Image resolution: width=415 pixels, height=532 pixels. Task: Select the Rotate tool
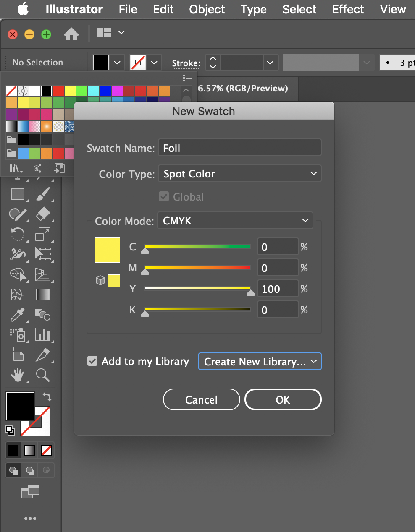click(17, 234)
